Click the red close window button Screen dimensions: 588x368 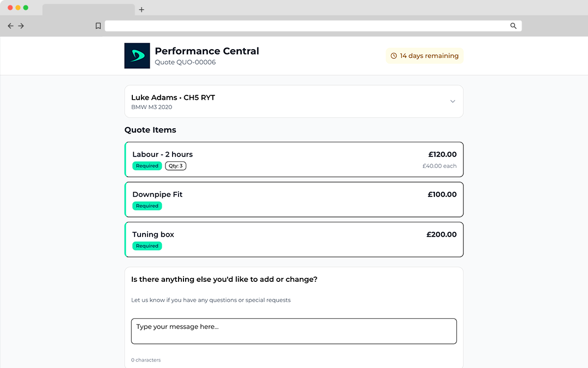coord(10,8)
